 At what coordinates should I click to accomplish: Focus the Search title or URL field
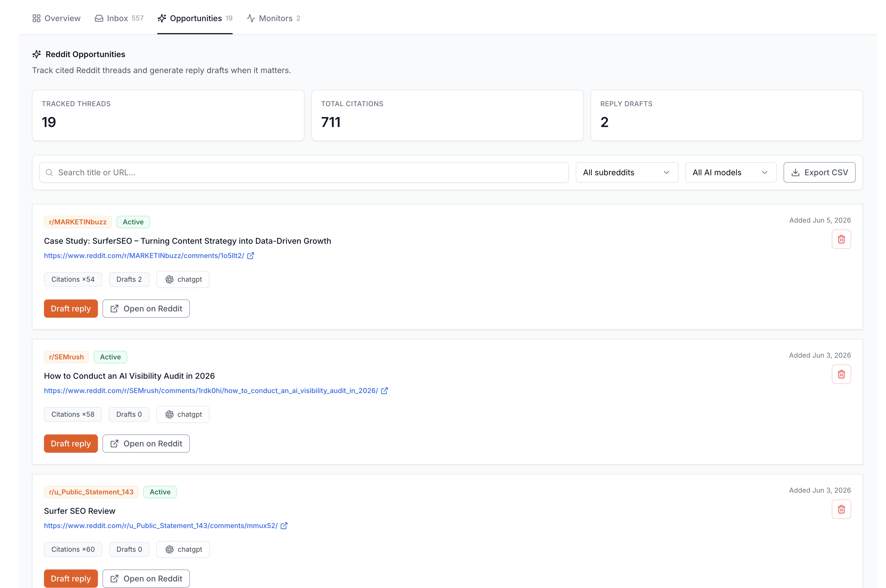point(304,172)
